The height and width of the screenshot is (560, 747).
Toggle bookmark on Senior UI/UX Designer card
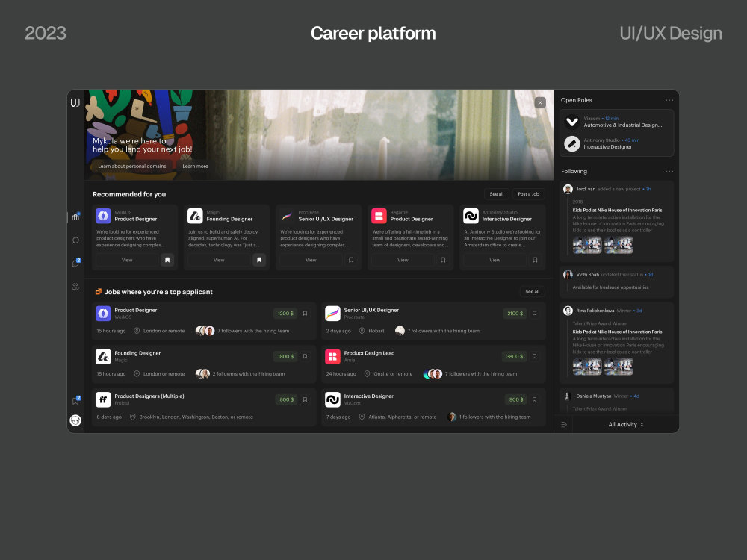[x=351, y=260]
